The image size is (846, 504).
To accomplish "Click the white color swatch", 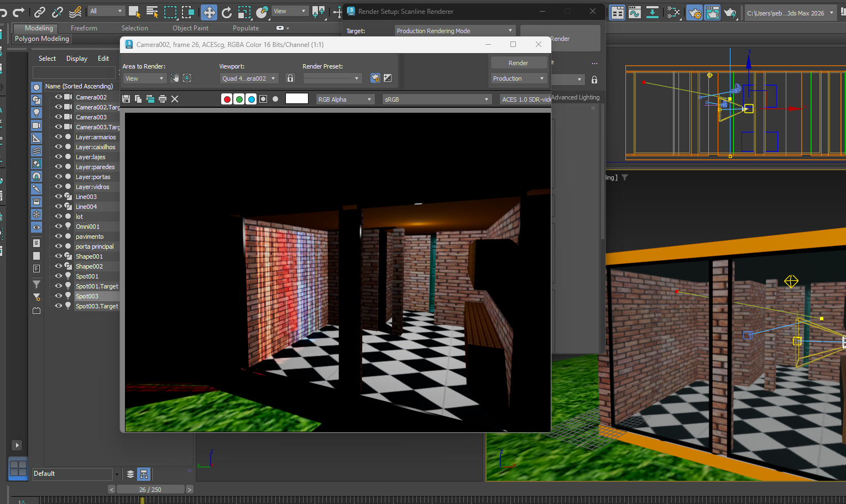I will [296, 99].
